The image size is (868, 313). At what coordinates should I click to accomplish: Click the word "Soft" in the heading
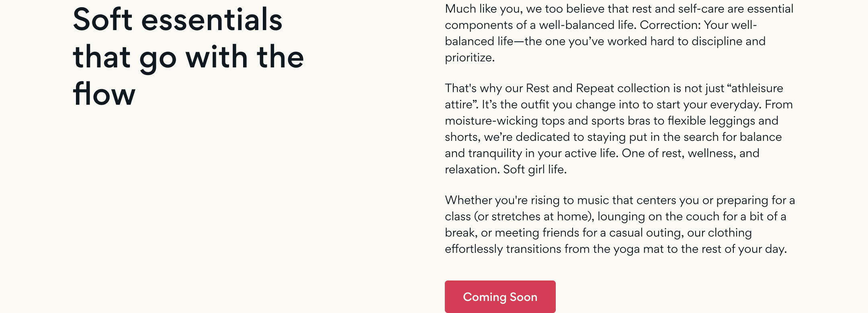pyautogui.click(x=102, y=19)
